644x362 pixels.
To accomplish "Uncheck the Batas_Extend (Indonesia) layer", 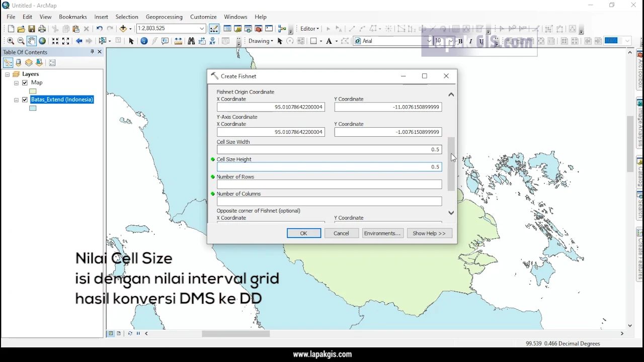I will click(x=25, y=100).
